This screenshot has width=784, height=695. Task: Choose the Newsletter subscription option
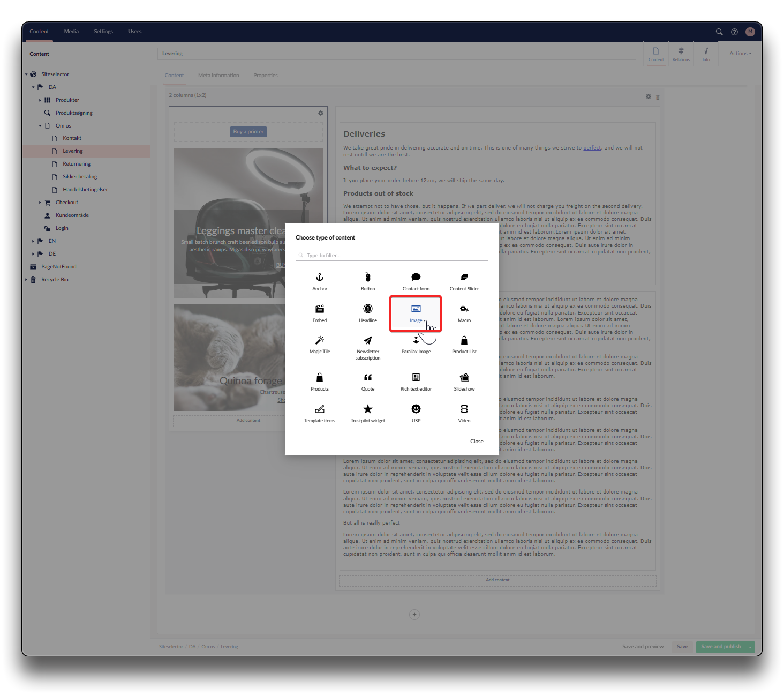[368, 347]
